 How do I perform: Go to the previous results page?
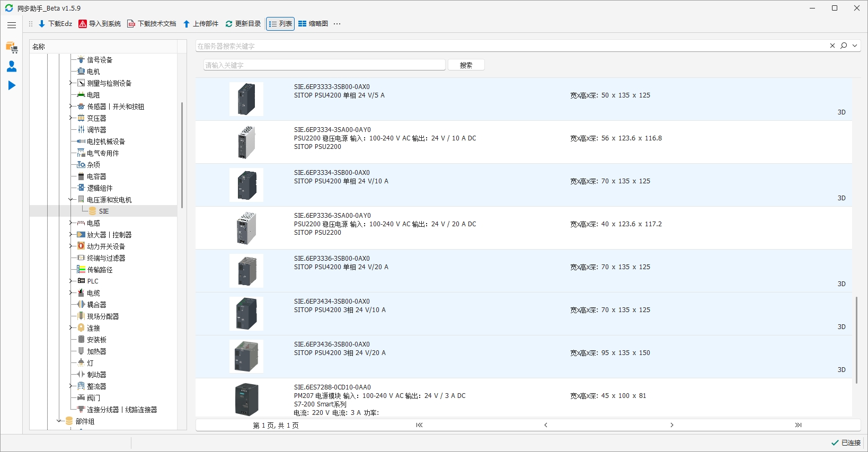[545, 425]
